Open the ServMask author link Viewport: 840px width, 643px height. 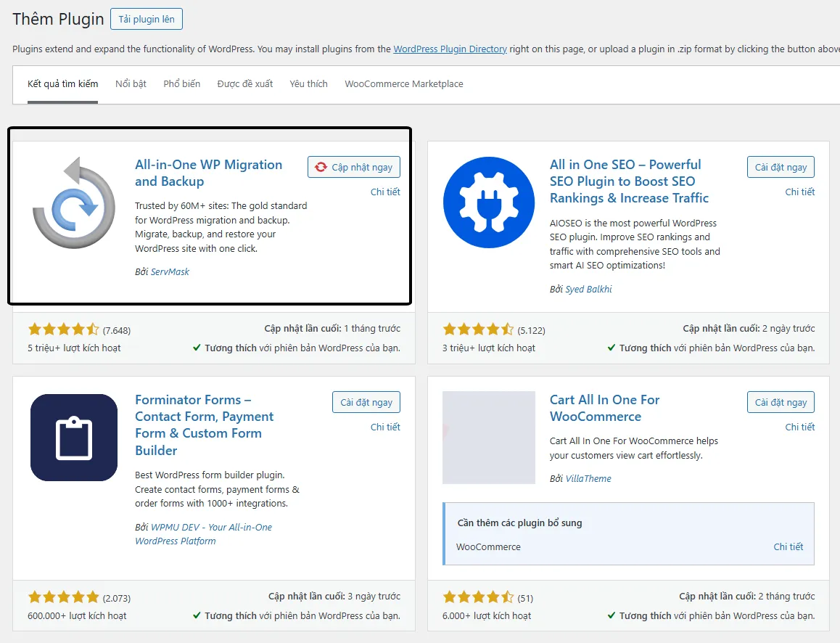(x=170, y=271)
